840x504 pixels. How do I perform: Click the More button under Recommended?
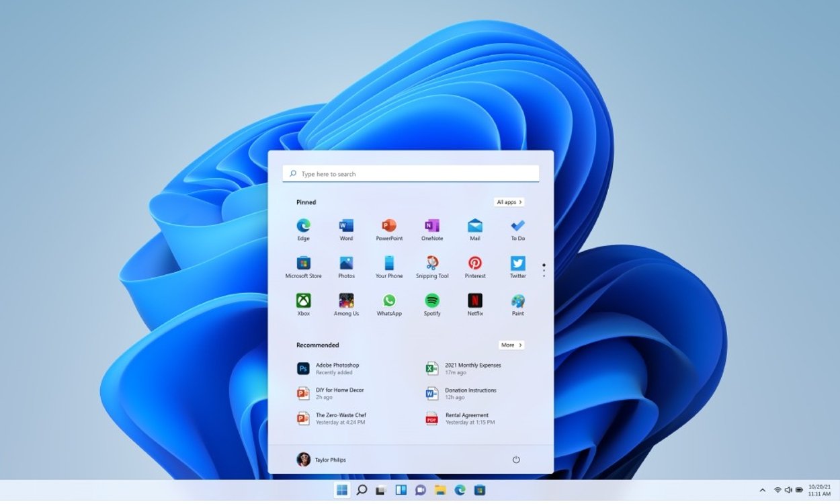[511, 345]
